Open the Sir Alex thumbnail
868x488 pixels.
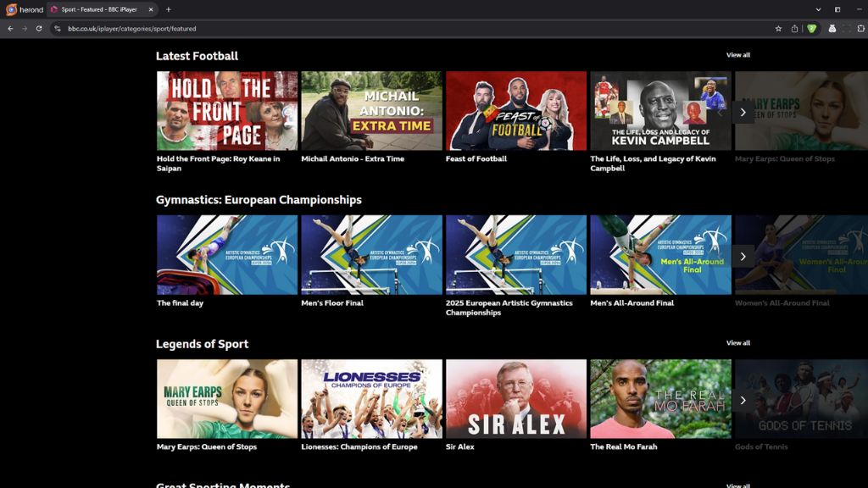point(516,399)
